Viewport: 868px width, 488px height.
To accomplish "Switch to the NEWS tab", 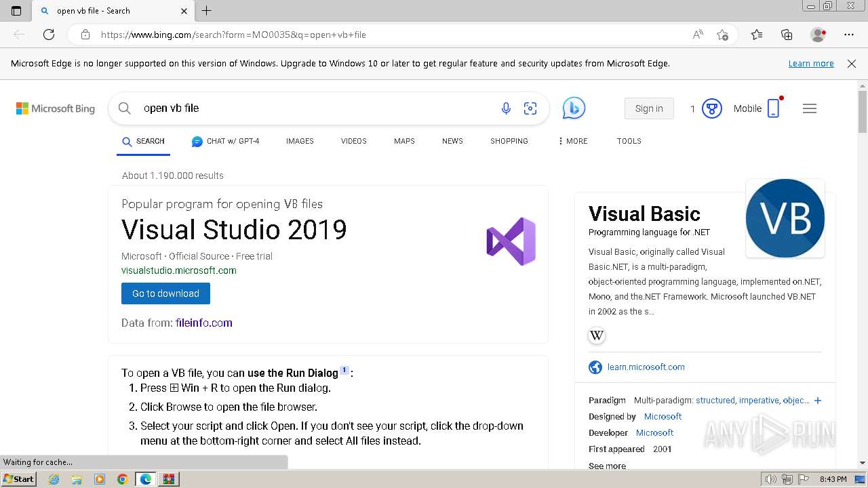I will pyautogui.click(x=452, y=141).
